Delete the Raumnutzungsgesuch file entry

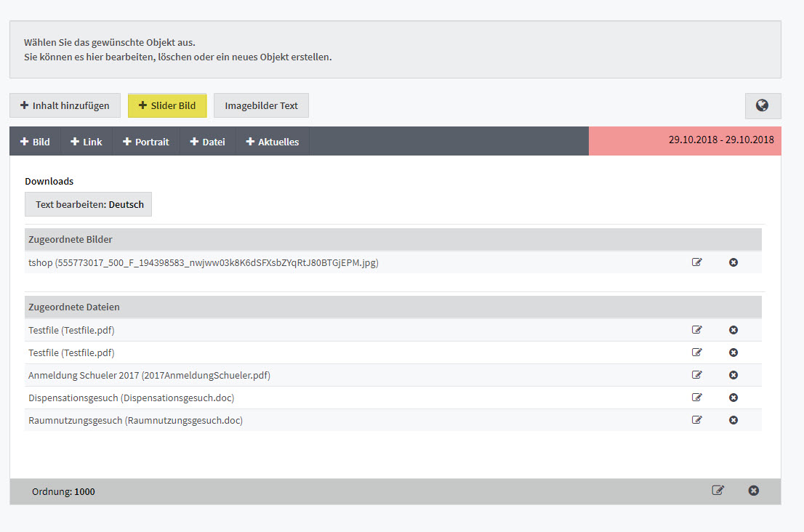[733, 420]
